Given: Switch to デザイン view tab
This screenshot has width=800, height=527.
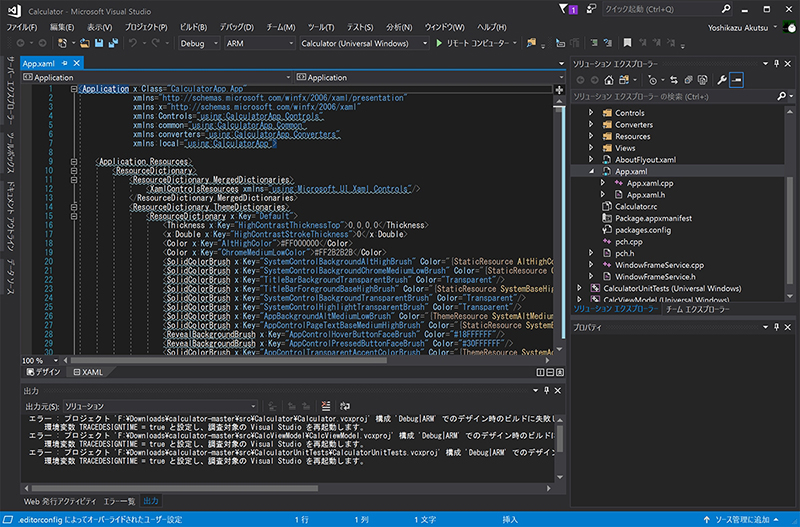Looking at the screenshot, I should click(43, 372).
